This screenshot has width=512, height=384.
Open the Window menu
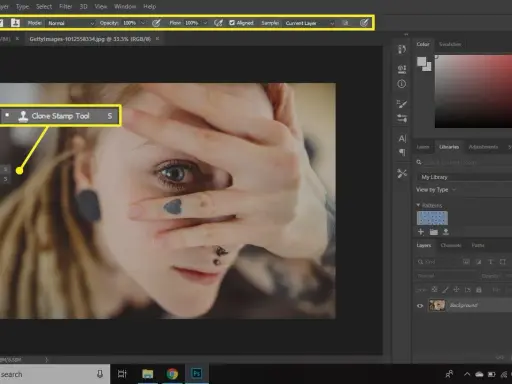coord(125,6)
